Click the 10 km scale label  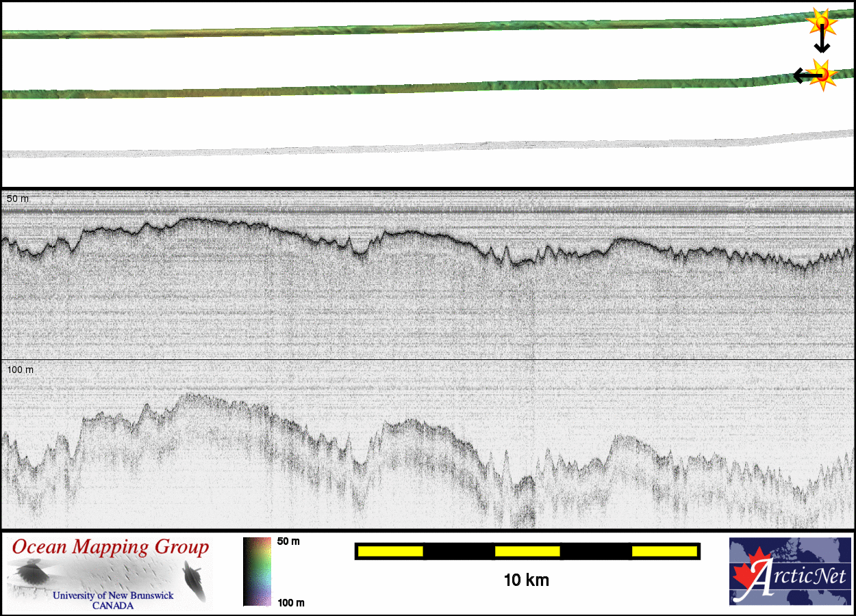click(x=526, y=580)
